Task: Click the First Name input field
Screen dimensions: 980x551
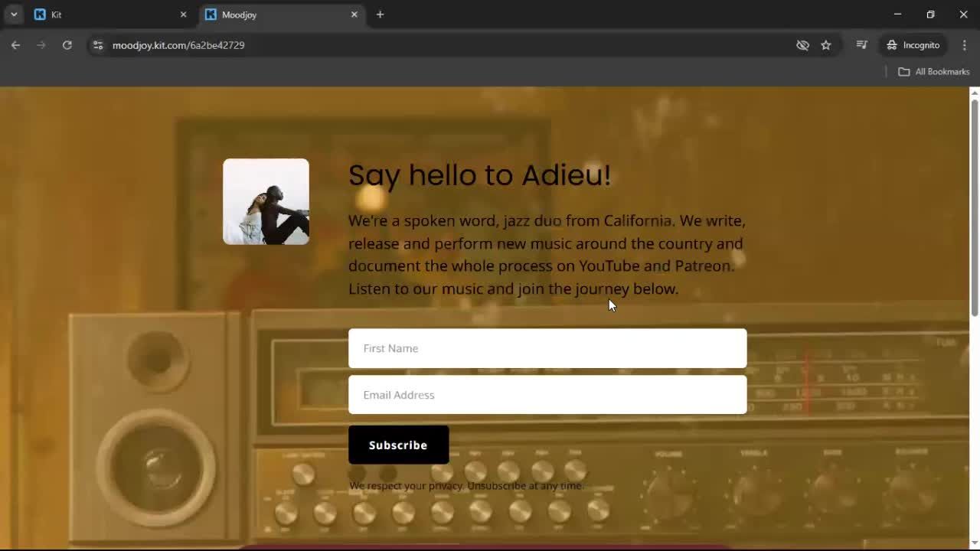Action: pos(547,348)
